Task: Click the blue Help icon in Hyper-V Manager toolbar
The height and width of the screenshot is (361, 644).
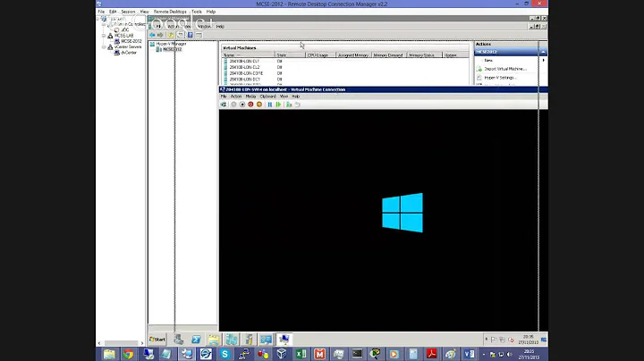Action: tap(191, 35)
